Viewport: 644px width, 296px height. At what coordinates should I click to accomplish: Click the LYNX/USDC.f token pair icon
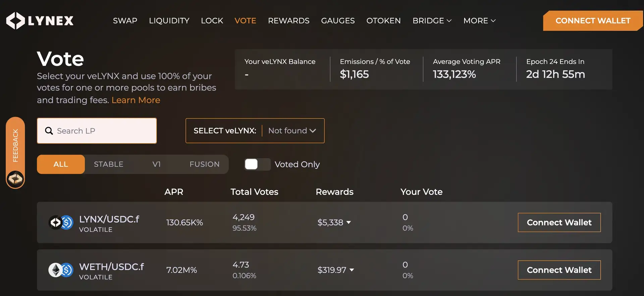click(x=61, y=222)
